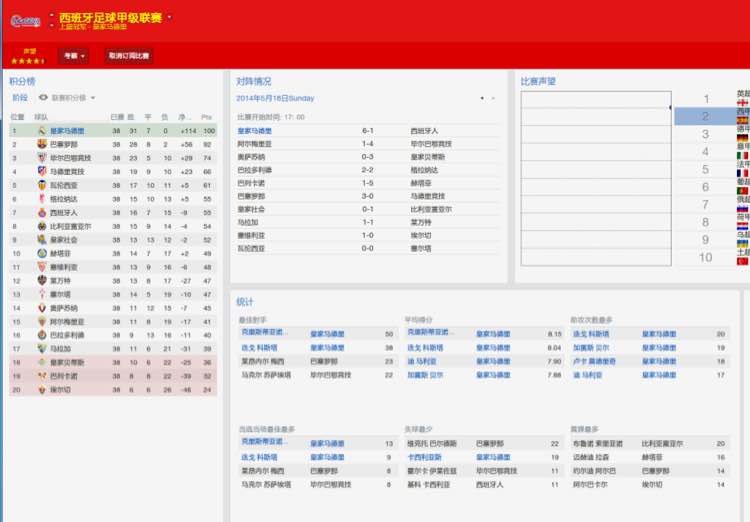Click the Germany flag in reputation ranking
The height and width of the screenshot is (522, 750).
click(742, 138)
